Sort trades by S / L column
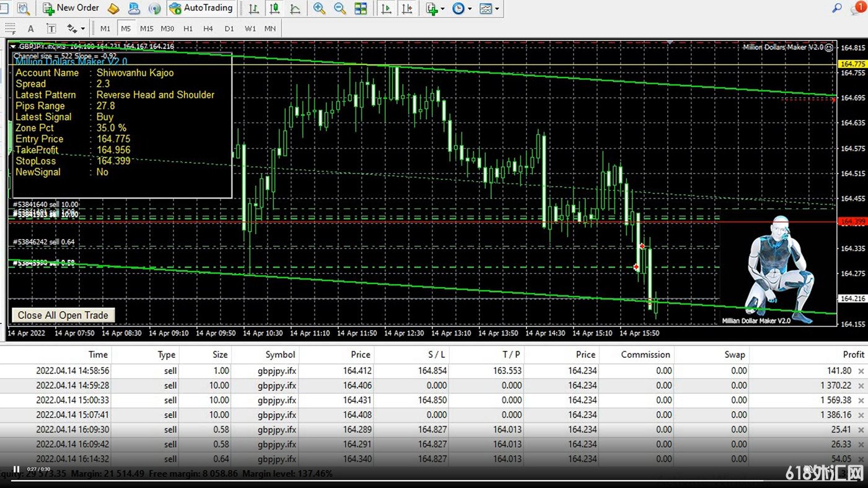The image size is (868, 488). pos(437,355)
